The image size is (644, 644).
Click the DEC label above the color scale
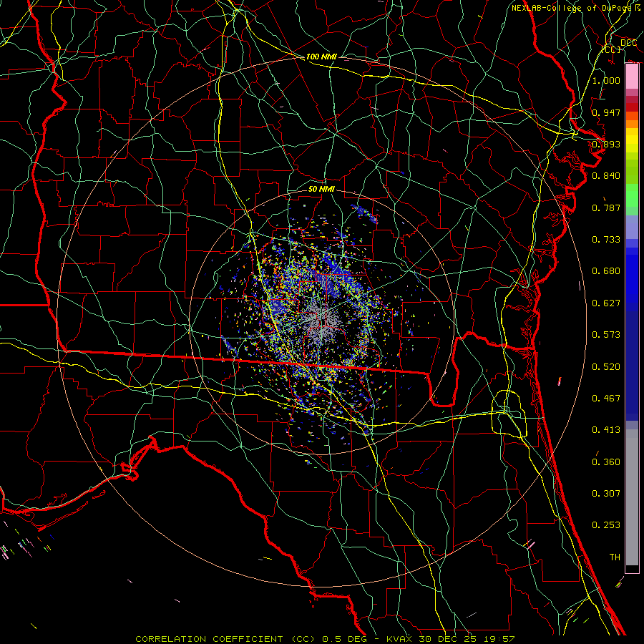click(629, 43)
